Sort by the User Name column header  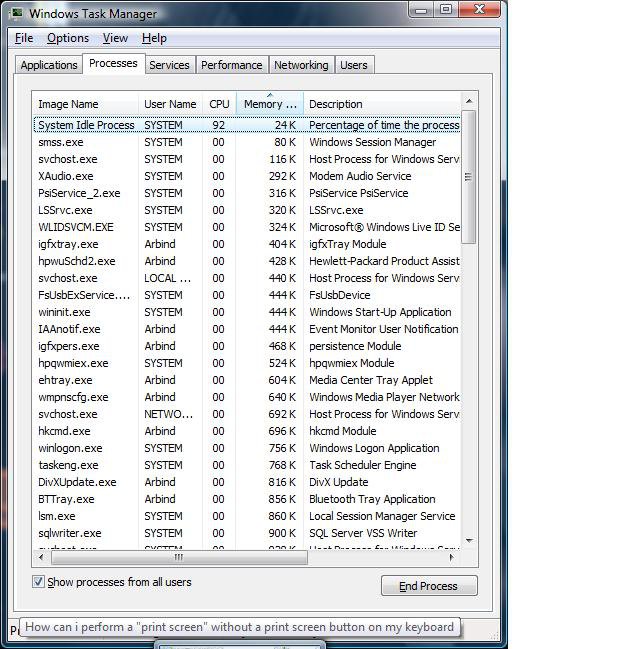click(170, 104)
